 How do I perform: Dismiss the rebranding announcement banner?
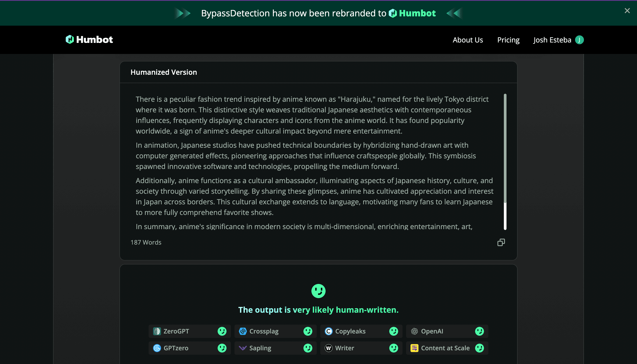click(x=627, y=11)
